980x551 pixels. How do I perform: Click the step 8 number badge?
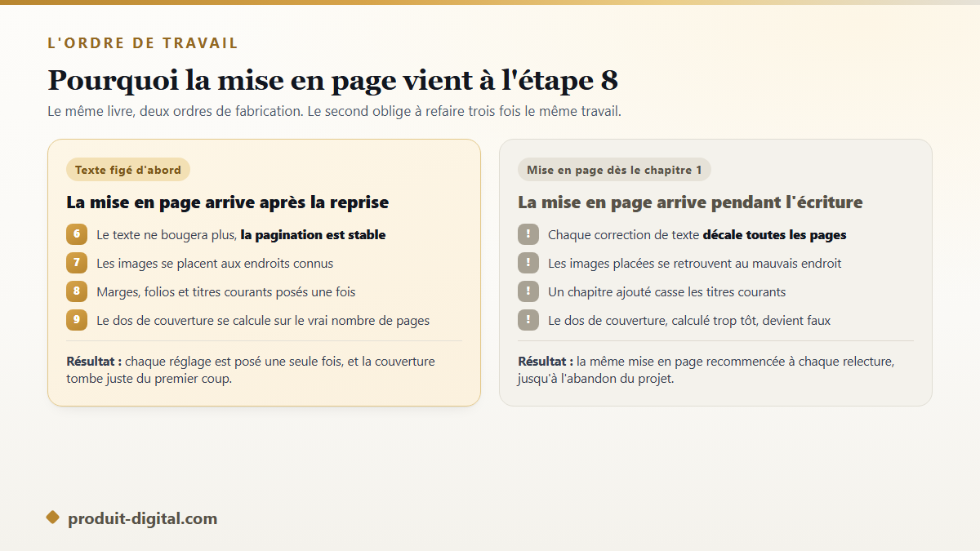(77, 291)
